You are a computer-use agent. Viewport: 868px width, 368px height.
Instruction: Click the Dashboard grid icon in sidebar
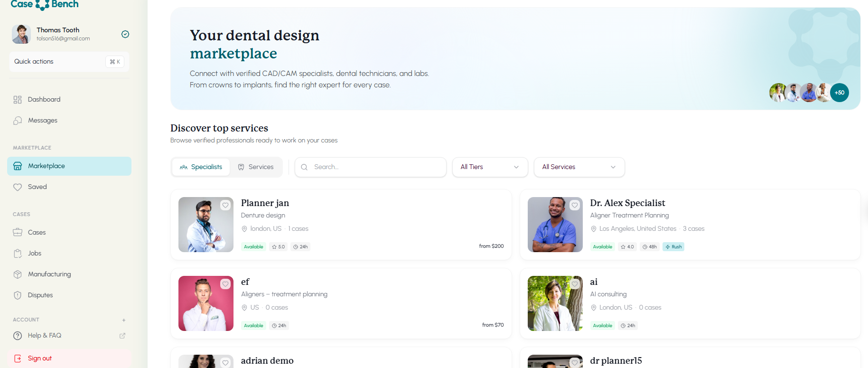[x=18, y=100]
